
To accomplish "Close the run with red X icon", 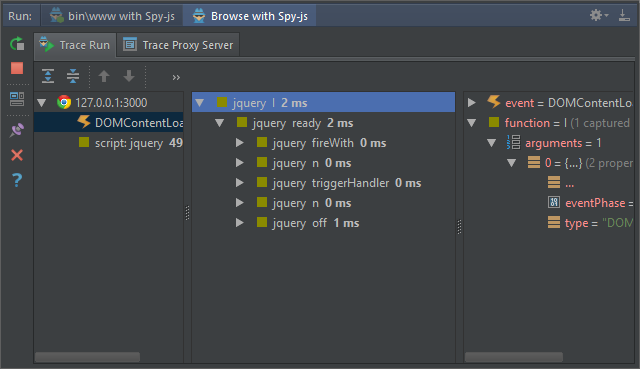I will [17, 155].
